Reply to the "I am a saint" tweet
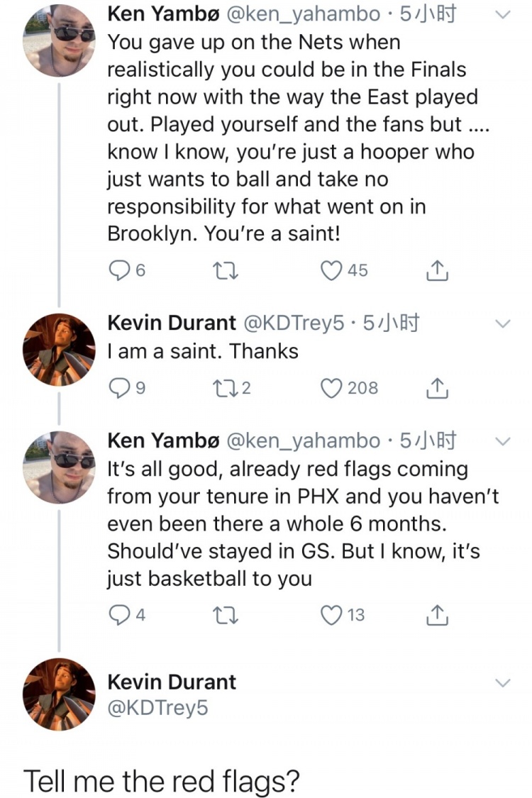This screenshot has width=532, height=798. tap(118, 388)
